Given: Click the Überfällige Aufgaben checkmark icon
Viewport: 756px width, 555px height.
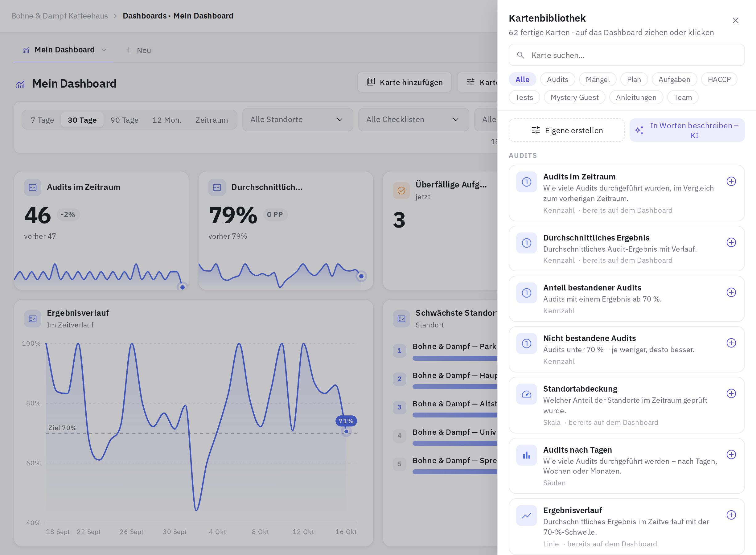Looking at the screenshot, I should pos(401,191).
